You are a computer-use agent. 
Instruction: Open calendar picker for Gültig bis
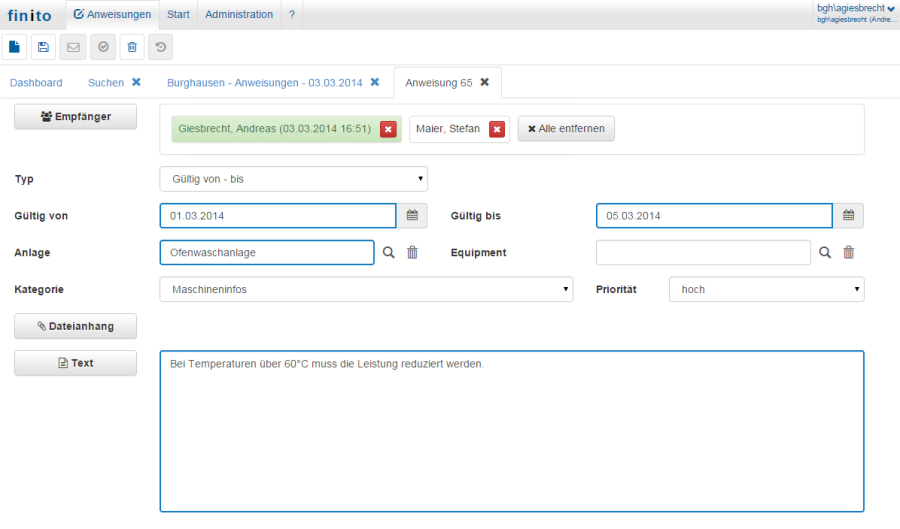tap(848, 216)
